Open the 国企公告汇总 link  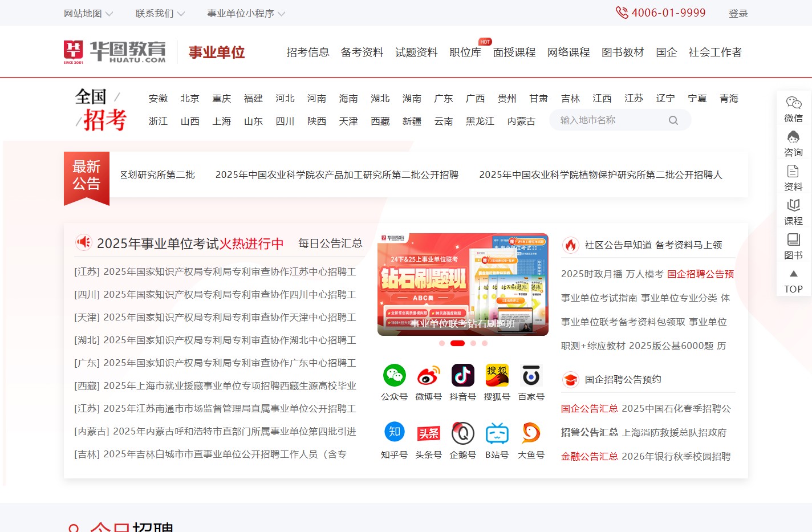[590, 408]
